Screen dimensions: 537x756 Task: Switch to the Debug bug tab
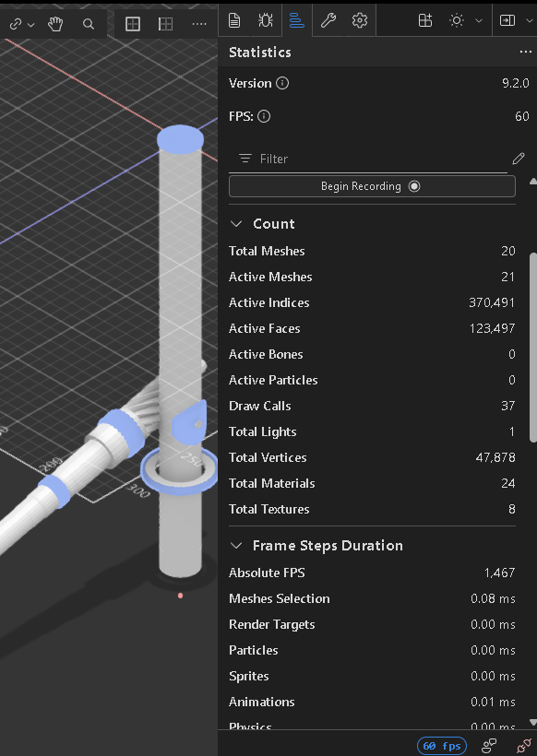pyautogui.click(x=266, y=20)
